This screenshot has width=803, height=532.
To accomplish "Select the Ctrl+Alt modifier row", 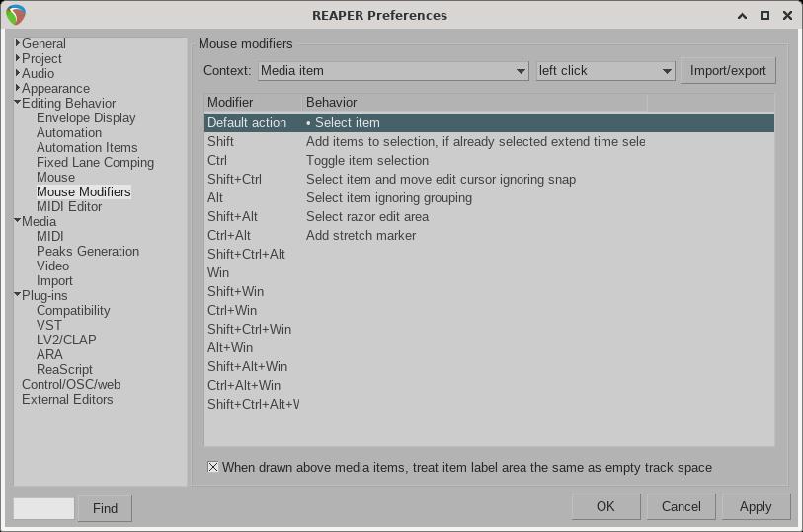I will [489, 235].
